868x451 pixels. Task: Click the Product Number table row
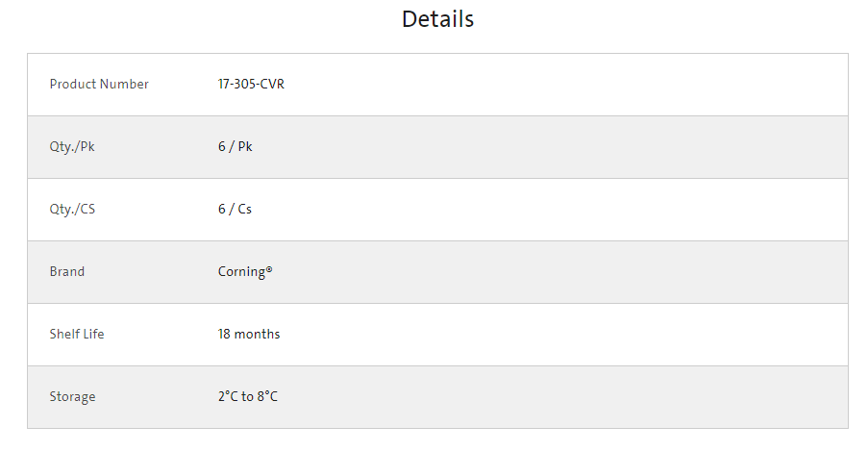(438, 85)
